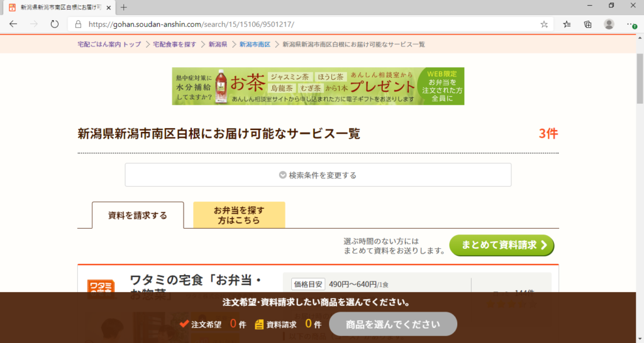Click the 資料請求 document icon

tap(259, 324)
